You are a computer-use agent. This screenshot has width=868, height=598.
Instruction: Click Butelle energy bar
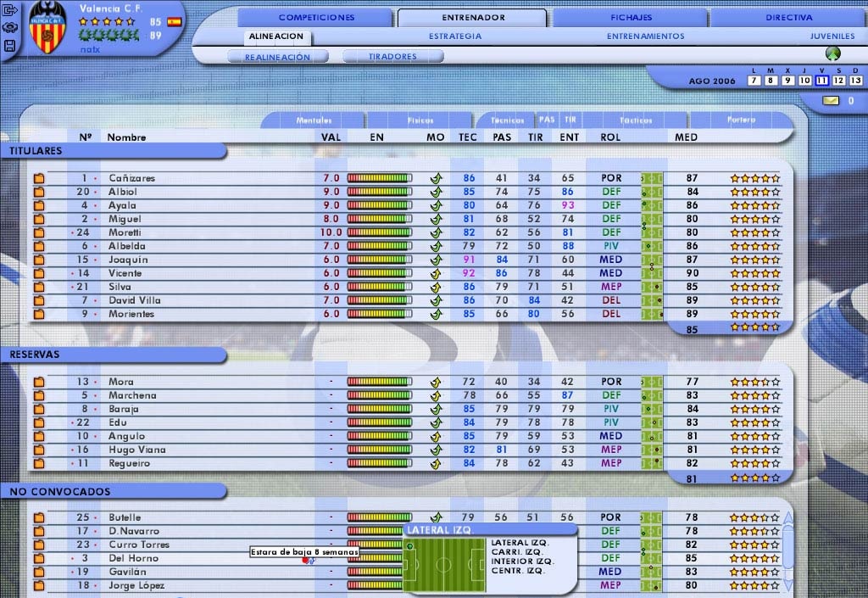pyautogui.click(x=380, y=517)
